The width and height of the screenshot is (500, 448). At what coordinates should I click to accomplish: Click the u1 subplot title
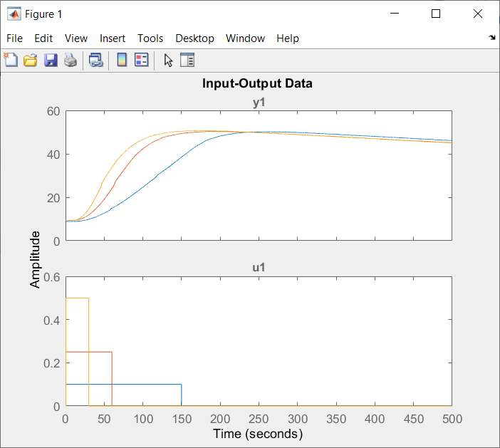259,267
